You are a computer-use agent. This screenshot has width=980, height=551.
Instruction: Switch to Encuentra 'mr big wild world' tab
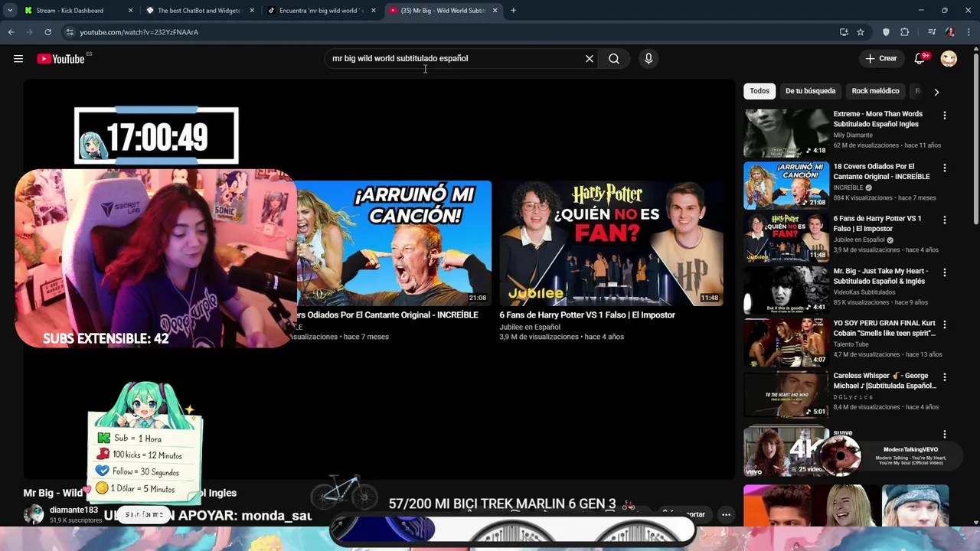321,11
